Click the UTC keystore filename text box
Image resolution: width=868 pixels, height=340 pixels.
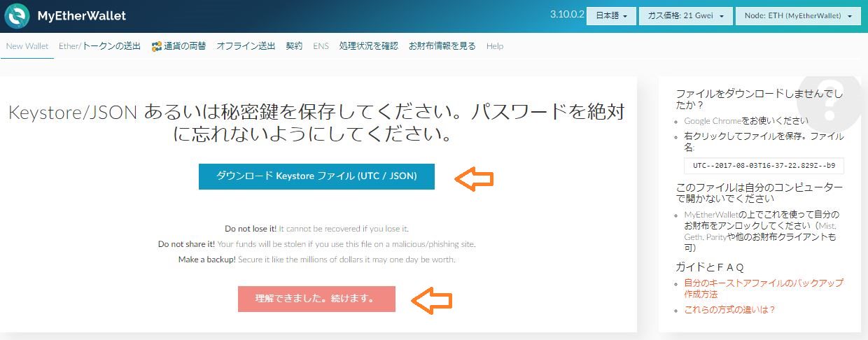tap(764, 166)
